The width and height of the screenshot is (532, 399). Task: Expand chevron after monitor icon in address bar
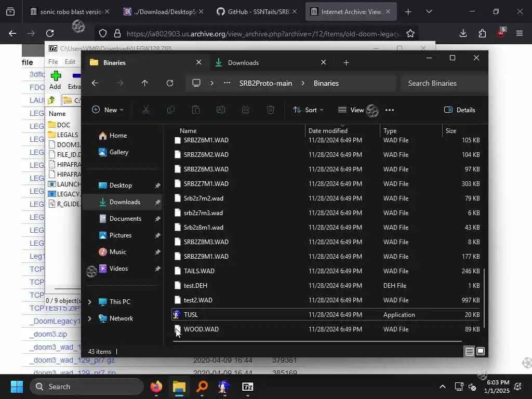pos(212,83)
